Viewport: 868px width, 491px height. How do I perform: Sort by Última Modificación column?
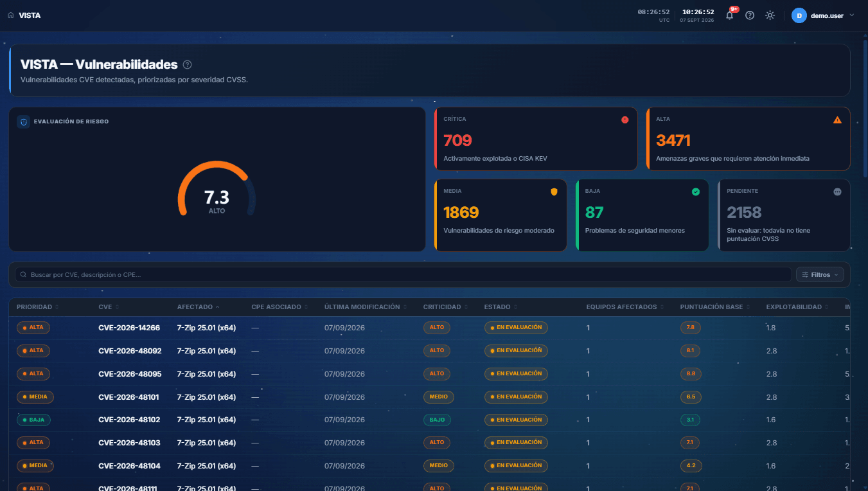(366, 307)
